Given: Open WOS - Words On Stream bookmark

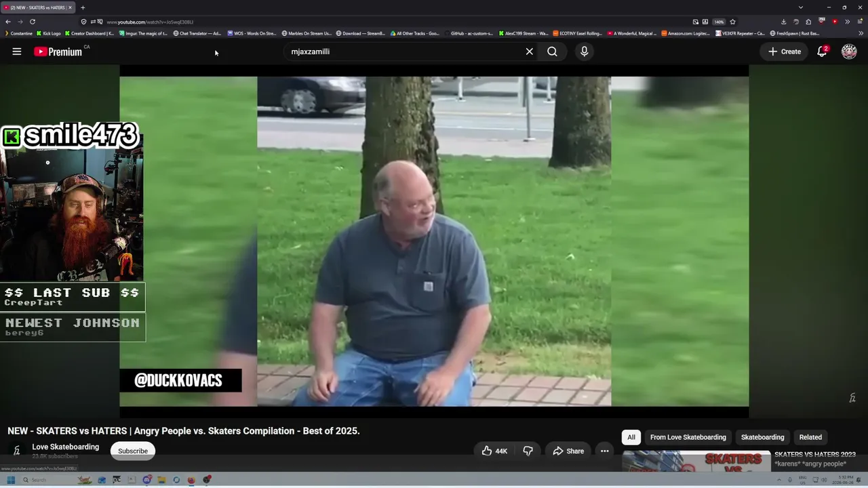Looking at the screenshot, I should [252, 33].
